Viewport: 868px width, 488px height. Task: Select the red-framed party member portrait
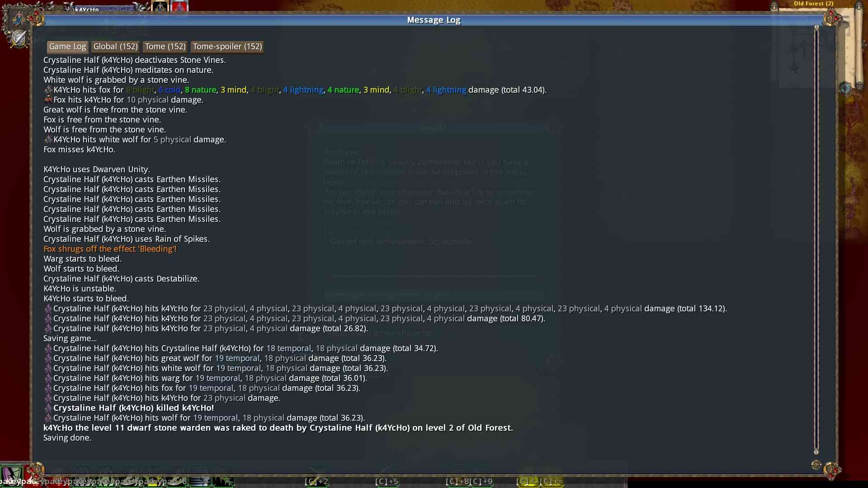coord(179,6)
